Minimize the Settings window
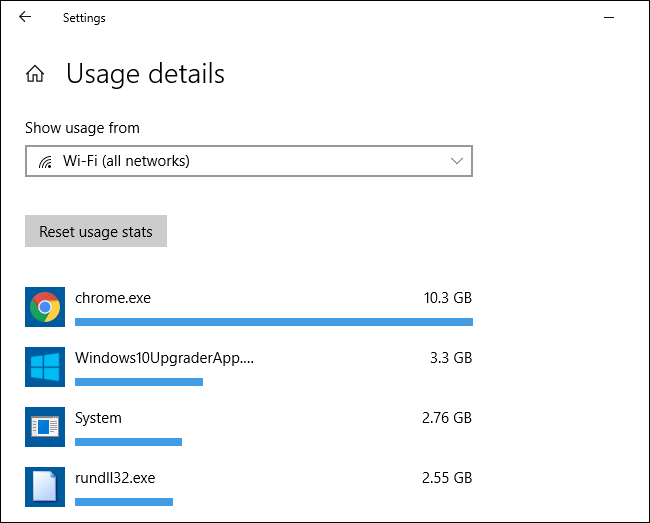This screenshot has width=650, height=523. point(609,17)
